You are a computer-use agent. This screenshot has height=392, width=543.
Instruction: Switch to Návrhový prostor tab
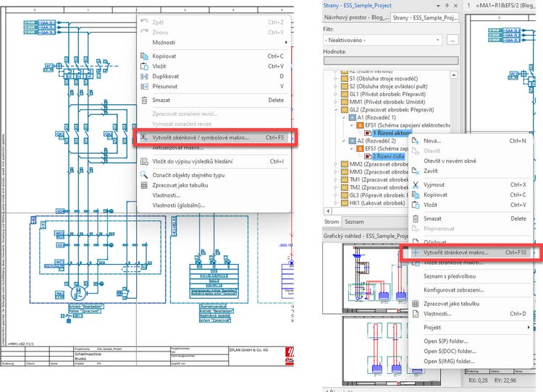coord(356,17)
